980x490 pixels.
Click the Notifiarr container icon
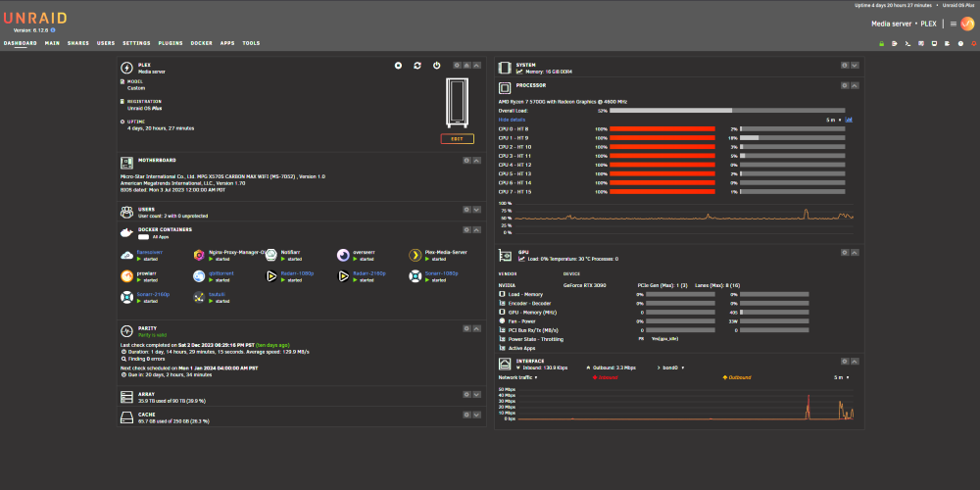click(270, 255)
